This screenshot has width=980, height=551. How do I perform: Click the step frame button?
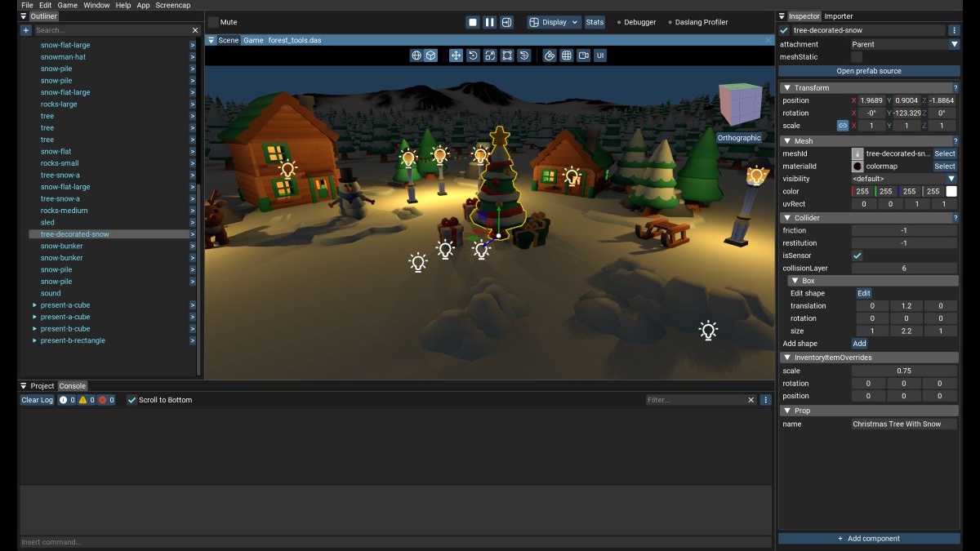click(506, 22)
